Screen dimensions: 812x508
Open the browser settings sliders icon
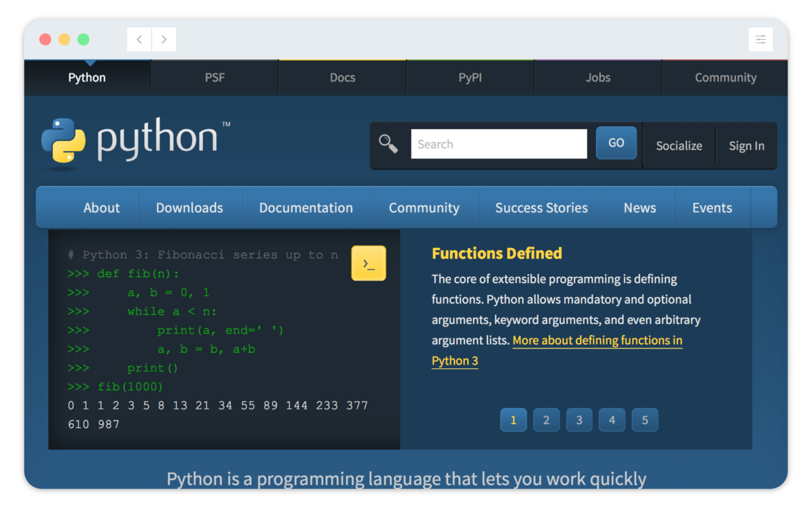coord(760,40)
